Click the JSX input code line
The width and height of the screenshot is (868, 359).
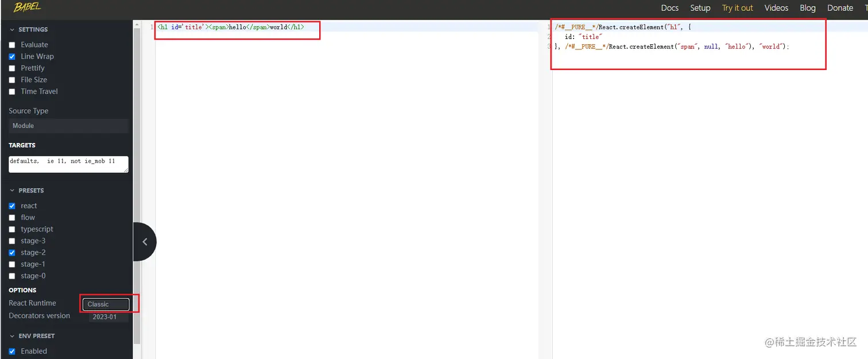pyautogui.click(x=231, y=27)
